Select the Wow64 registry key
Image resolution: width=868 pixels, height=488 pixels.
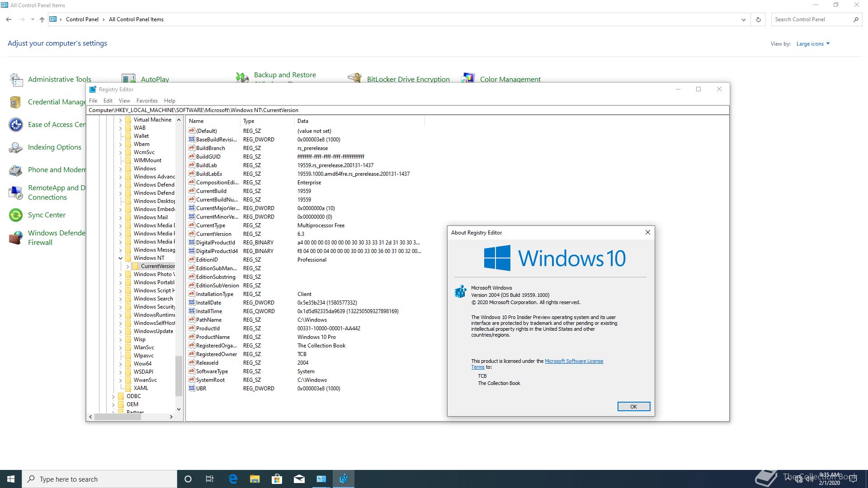(x=142, y=364)
